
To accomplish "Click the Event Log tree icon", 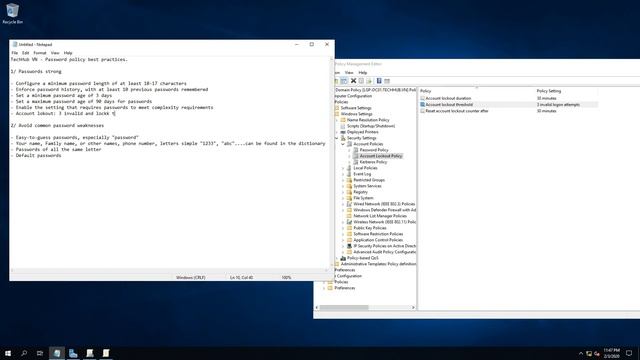I will click(349, 174).
